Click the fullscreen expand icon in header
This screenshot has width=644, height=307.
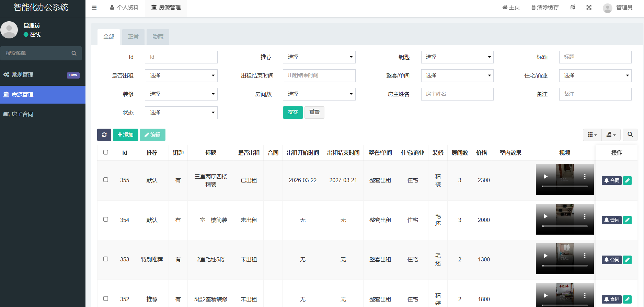click(589, 7)
